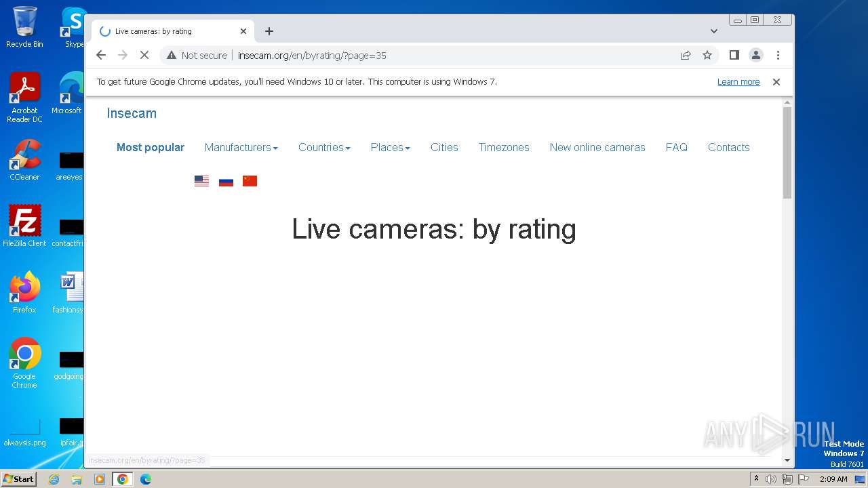Switch language with the Chinese flag
This screenshot has height=488, width=868.
[250, 181]
